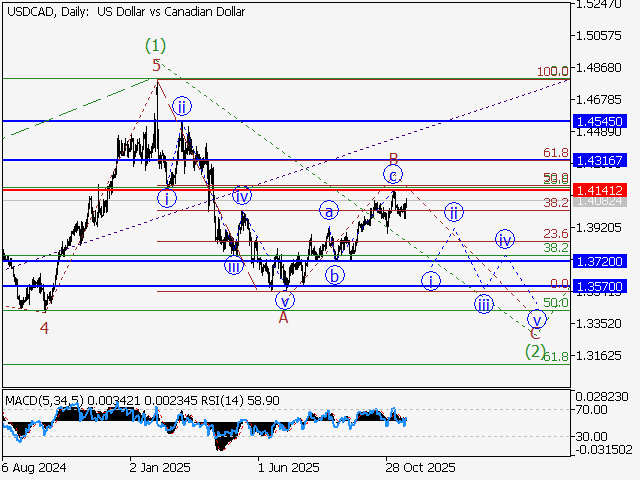
Task: Click the RSI(14) 58.90 readout
Action: 240,400
